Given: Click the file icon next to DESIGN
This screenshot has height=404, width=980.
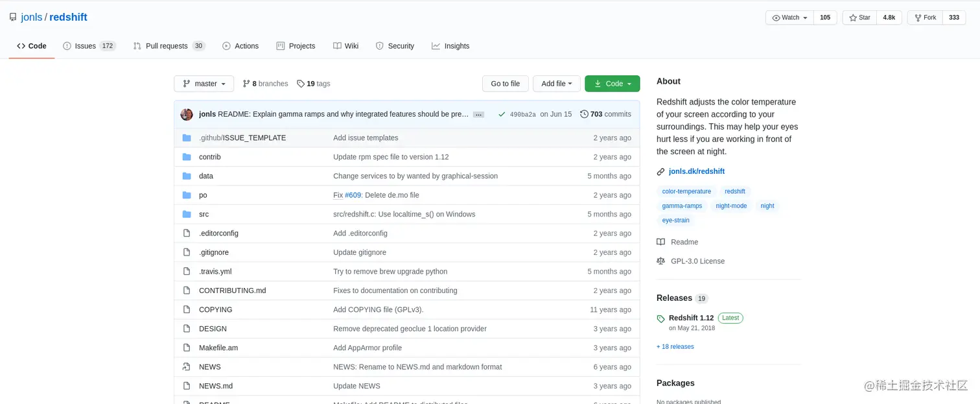Looking at the screenshot, I should coord(187,329).
